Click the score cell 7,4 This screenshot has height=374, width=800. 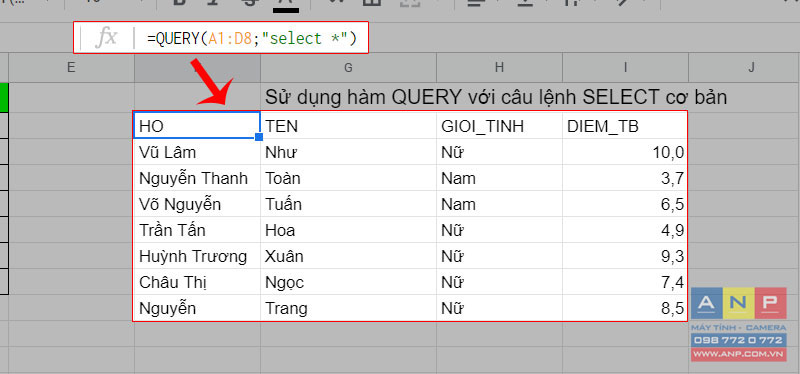[625, 282]
